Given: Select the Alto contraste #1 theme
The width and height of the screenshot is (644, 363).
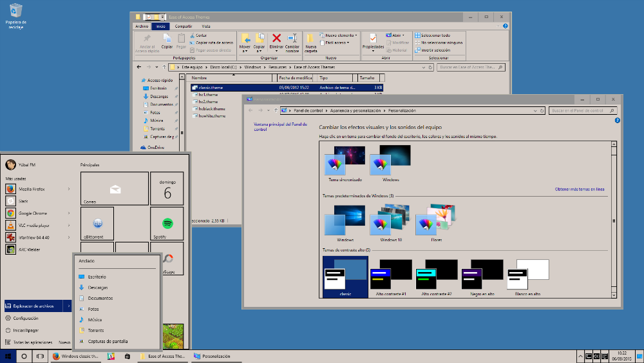Looking at the screenshot, I should pyautogui.click(x=391, y=277).
